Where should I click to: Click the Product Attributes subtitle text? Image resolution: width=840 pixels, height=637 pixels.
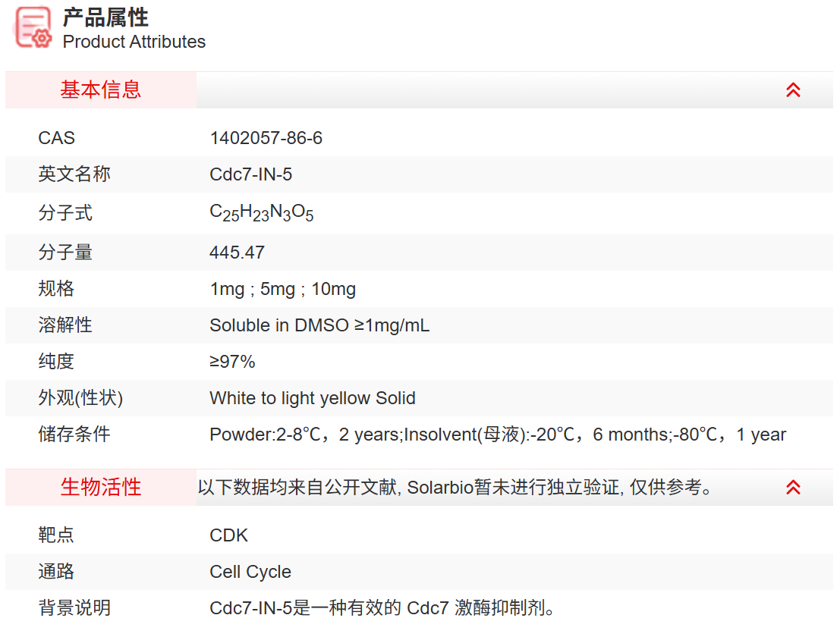pos(134,42)
